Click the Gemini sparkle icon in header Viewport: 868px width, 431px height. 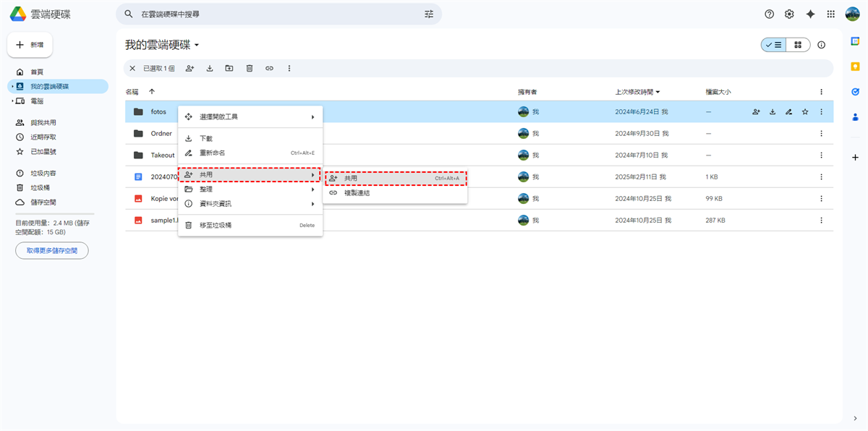810,14
